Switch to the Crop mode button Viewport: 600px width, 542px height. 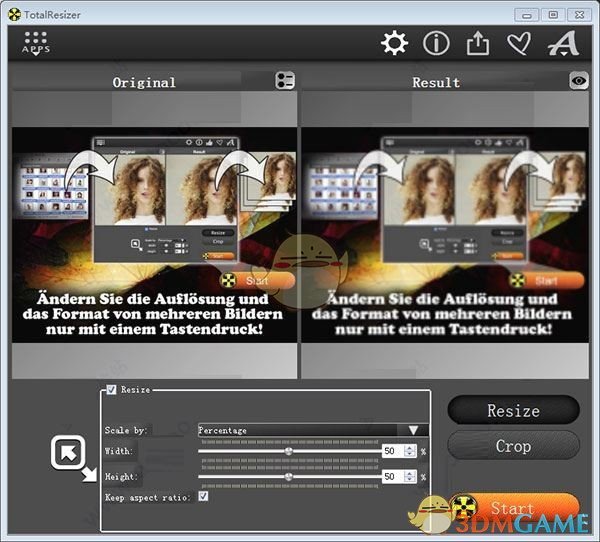pos(513,446)
